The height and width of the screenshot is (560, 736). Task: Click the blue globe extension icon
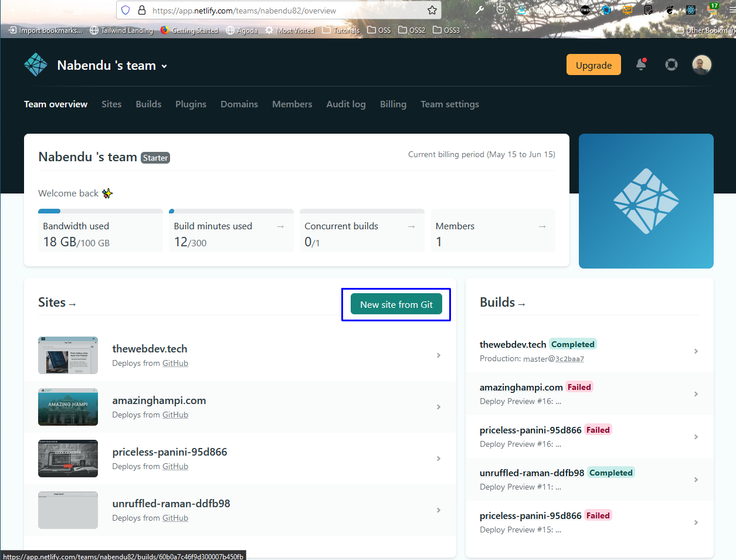pyautogui.click(x=606, y=10)
